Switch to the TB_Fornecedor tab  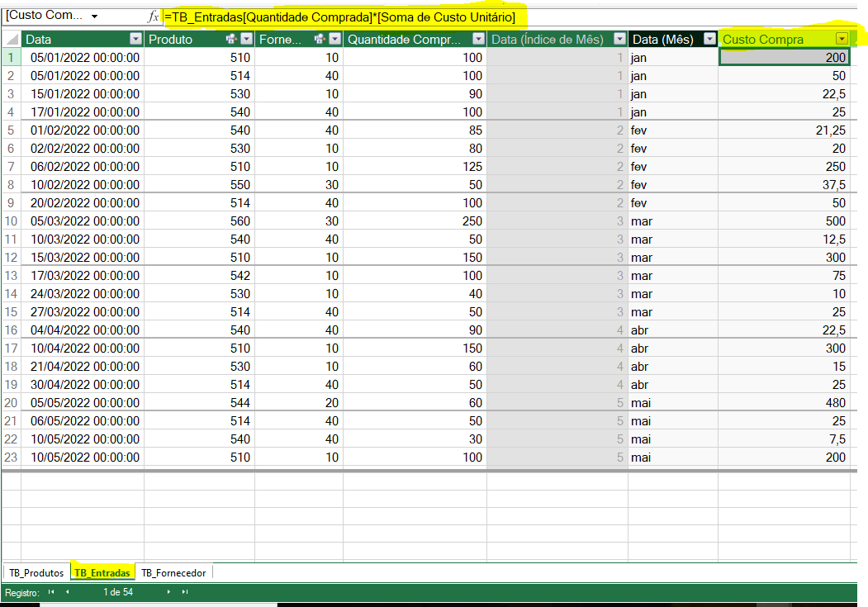(x=173, y=572)
